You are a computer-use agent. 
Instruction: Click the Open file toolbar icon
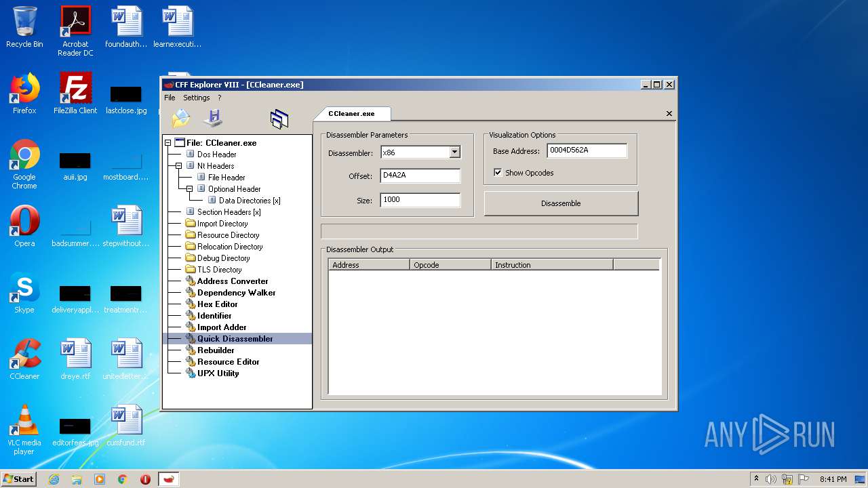point(181,119)
